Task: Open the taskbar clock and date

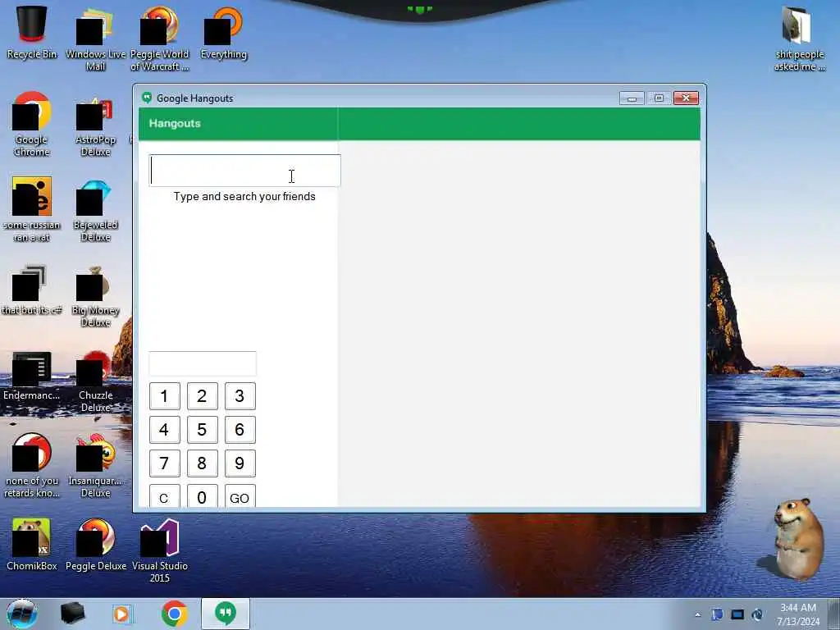Action: click(x=798, y=614)
